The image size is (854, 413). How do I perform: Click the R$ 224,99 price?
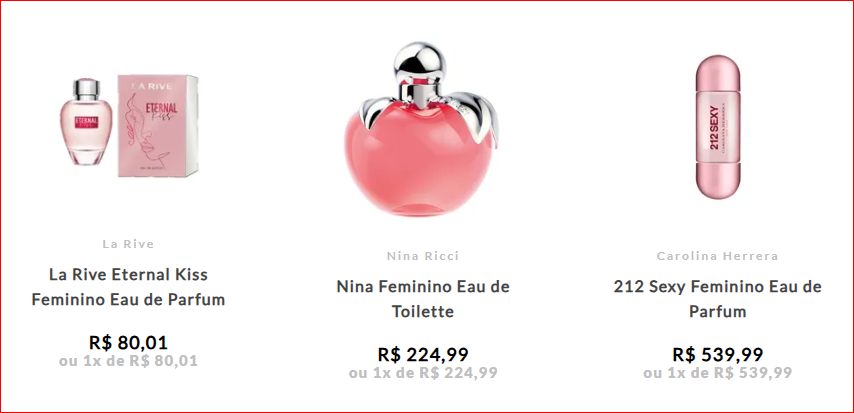tap(423, 355)
